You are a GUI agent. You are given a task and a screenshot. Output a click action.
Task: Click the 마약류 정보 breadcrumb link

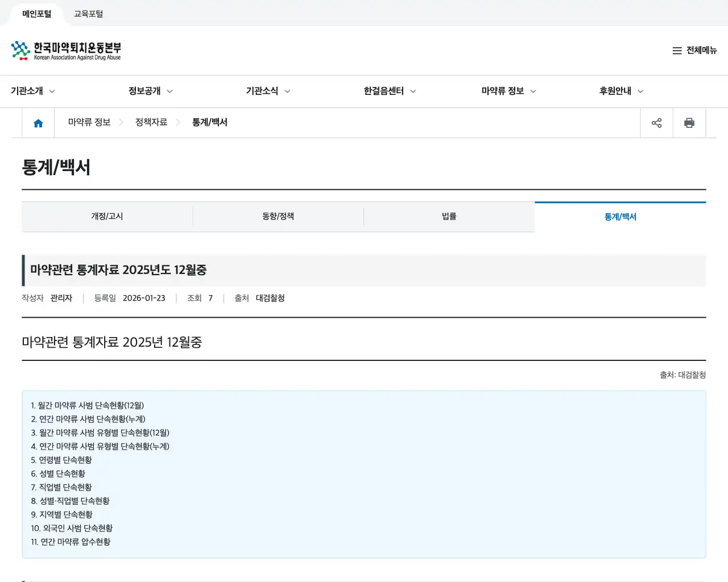88,122
